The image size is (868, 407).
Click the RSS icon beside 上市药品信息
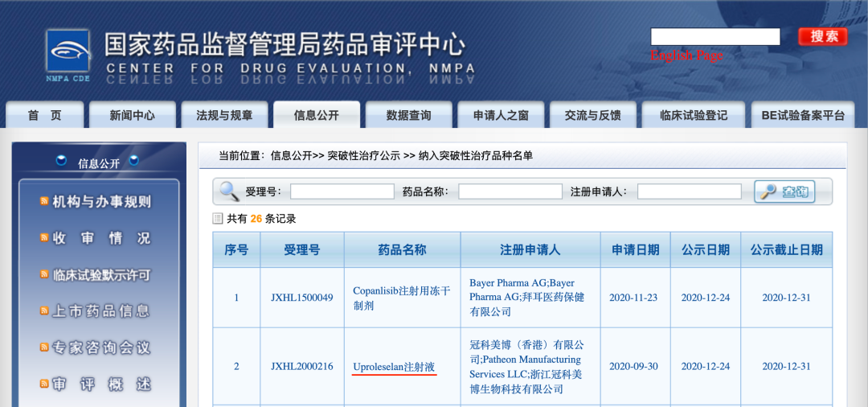[44, 311]
